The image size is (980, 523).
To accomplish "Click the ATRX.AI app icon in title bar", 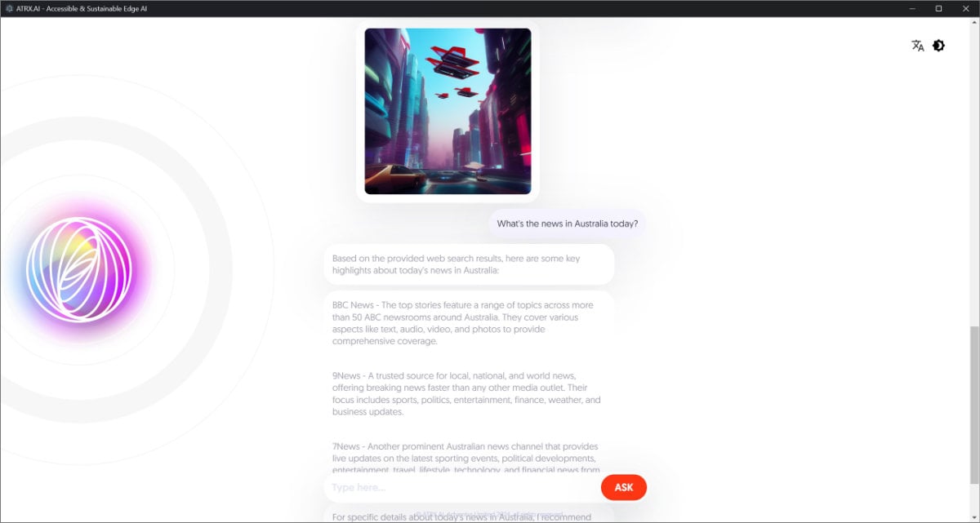I will click(x=8, y=8).
